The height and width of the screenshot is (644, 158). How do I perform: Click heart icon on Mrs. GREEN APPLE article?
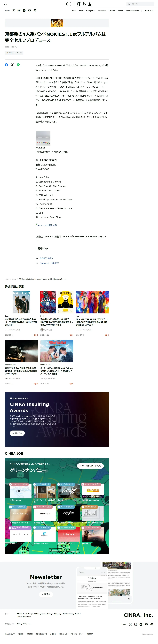[x=106, y=335]
